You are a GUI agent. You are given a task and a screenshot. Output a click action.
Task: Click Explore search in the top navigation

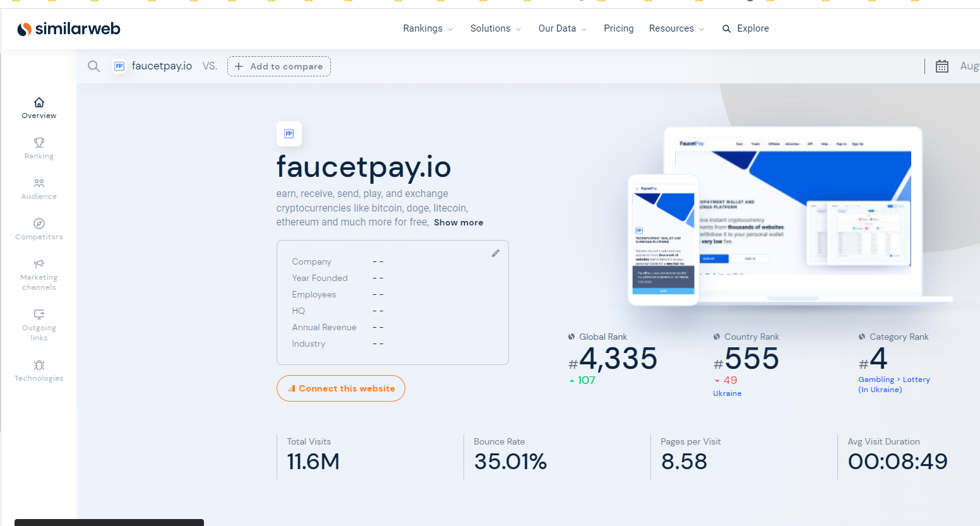(746, 28)
